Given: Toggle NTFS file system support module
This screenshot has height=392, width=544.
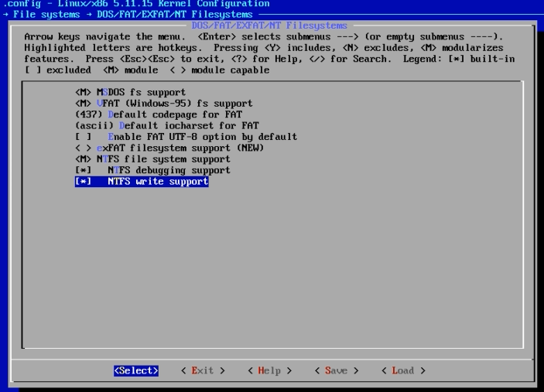Looking at the screenshot, I should coord(152,159).
